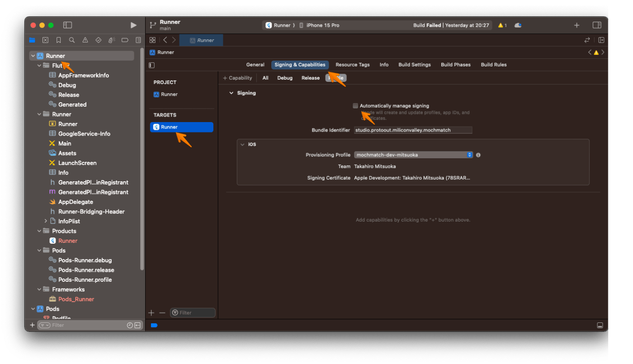This screenshot has height=364, width=633.
Task: Select Pods-Runner.profile config file
Action: point(85,280)
